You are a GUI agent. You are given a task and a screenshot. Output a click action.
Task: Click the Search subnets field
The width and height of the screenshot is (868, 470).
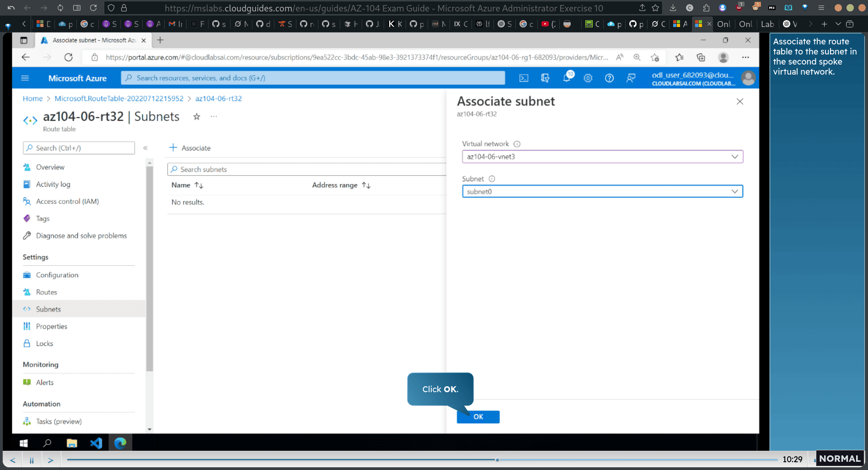(306, 169)
